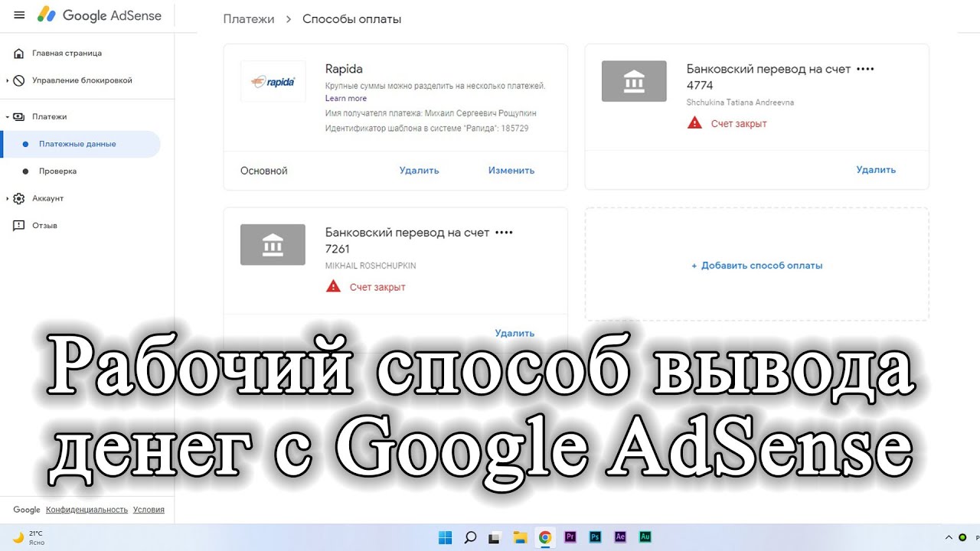980x551 pixels.
Task: Click the name MIKHAIL ROSHCHUPKIN
Action: click(371, 266)
